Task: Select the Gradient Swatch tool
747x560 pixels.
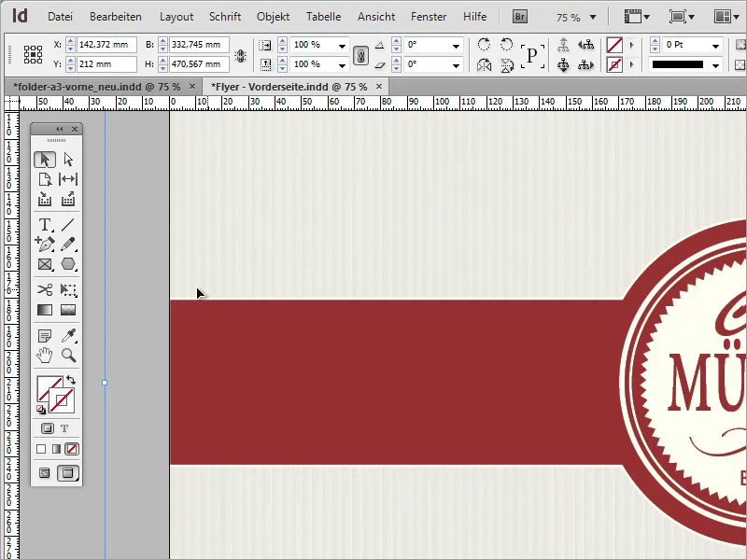Action: [x=45, y=310]
